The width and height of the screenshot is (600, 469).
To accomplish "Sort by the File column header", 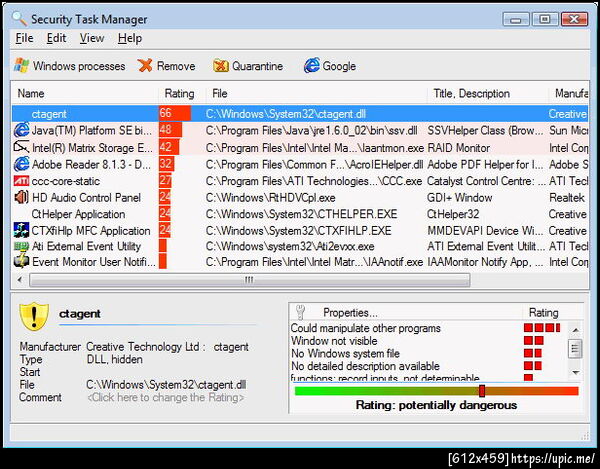I will pyautogui.click(x=315, y=93).
